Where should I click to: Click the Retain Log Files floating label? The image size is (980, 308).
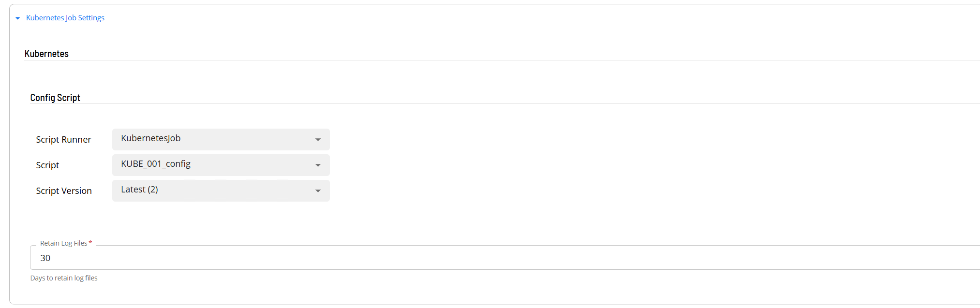pos(63,243)
